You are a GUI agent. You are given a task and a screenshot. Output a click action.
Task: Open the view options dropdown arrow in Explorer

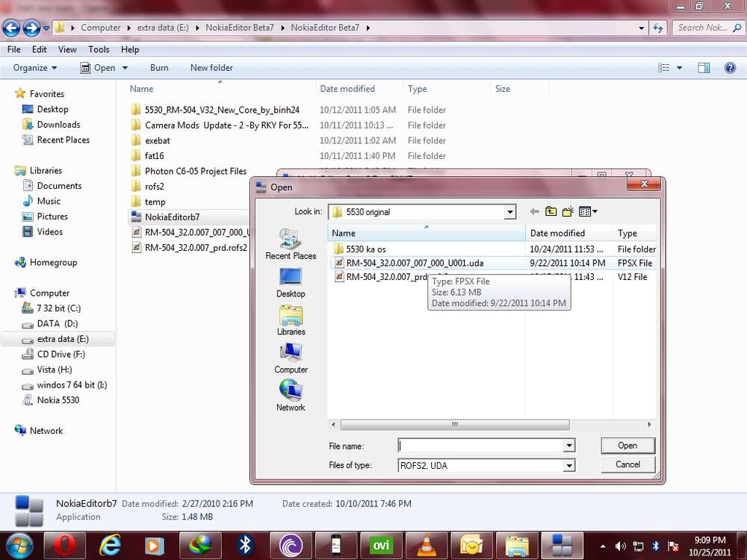click(679, 68)
